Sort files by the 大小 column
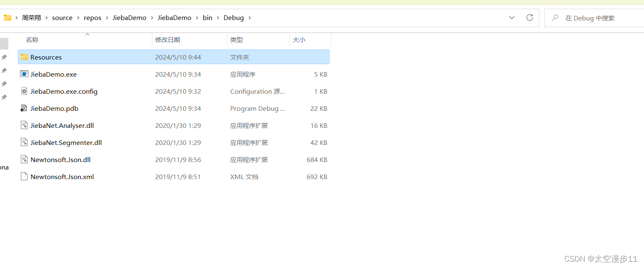The height and width of the screenshot is (267, 644). 299,40
